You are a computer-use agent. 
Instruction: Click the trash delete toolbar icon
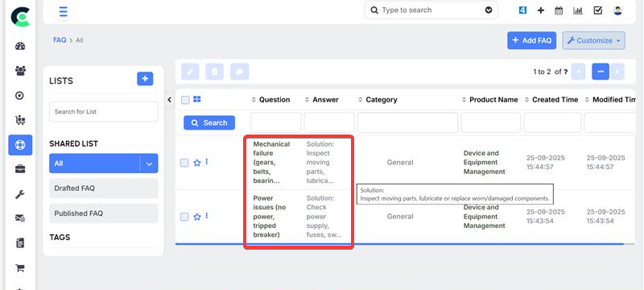pos(214,72)
